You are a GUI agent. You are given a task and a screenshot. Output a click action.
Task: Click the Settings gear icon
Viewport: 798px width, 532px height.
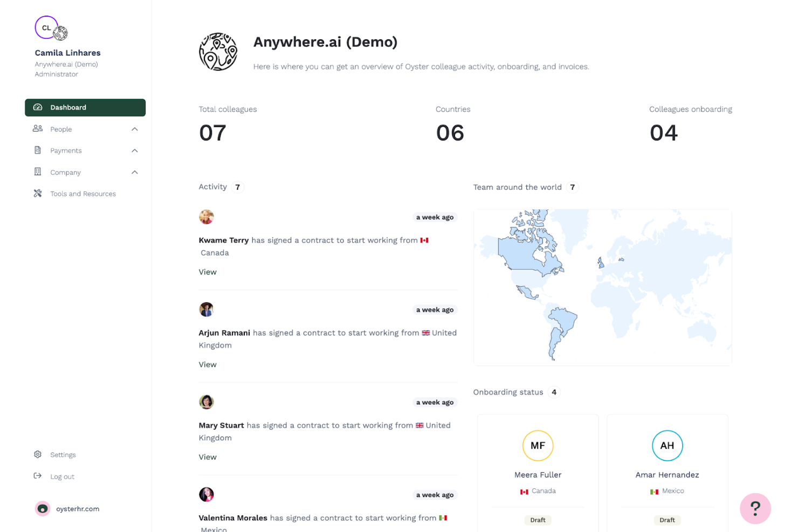click(x=37, y=454)
